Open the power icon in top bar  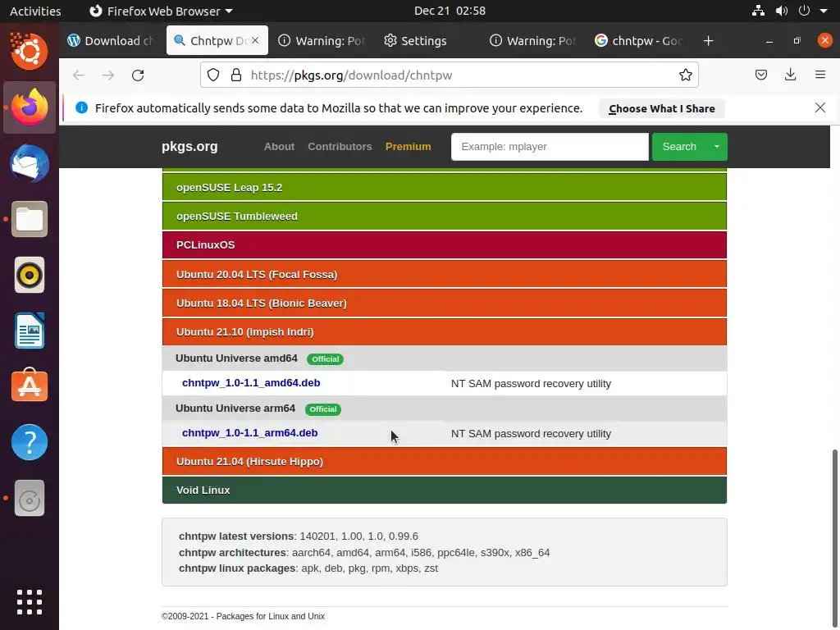coord(804,11)
